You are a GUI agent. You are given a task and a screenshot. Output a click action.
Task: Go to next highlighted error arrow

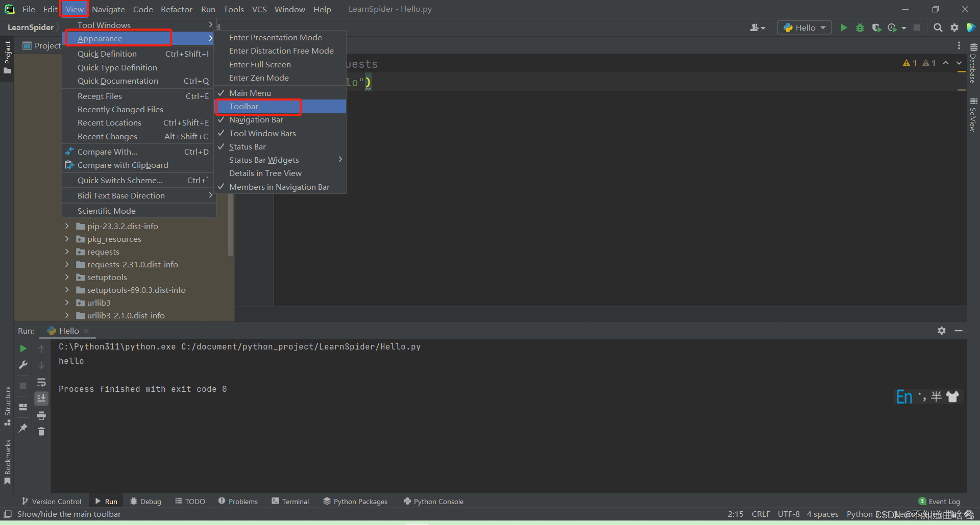(959, 63)
